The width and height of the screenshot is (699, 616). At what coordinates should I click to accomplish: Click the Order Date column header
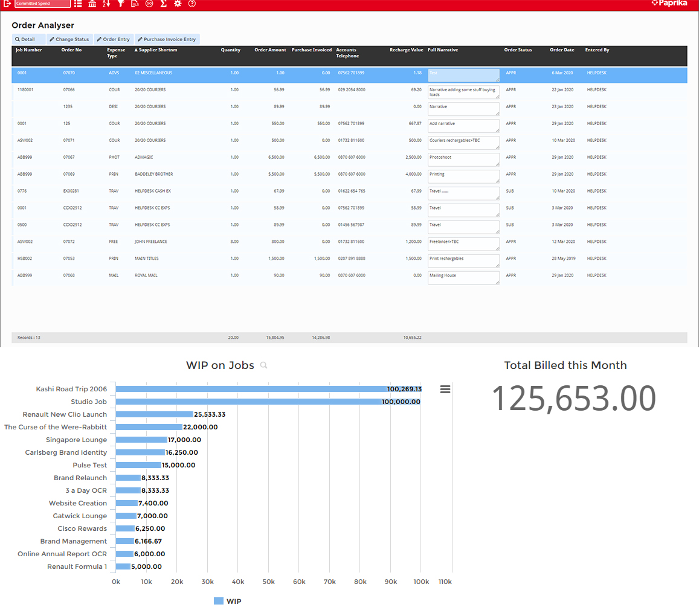pyautogui.click(x=562, y=50)
